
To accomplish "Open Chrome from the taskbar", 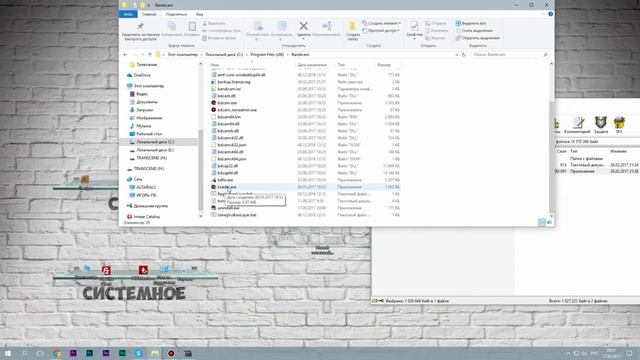I will (x=57, y=353).
